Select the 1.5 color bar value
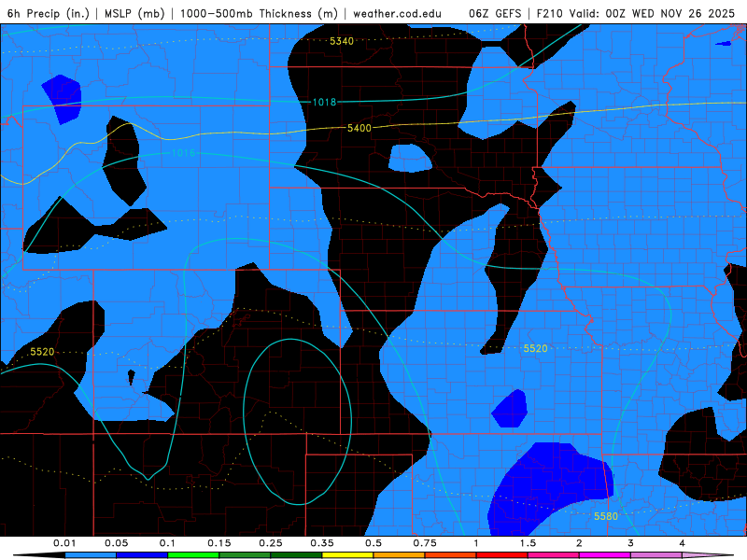 (528, 543)
